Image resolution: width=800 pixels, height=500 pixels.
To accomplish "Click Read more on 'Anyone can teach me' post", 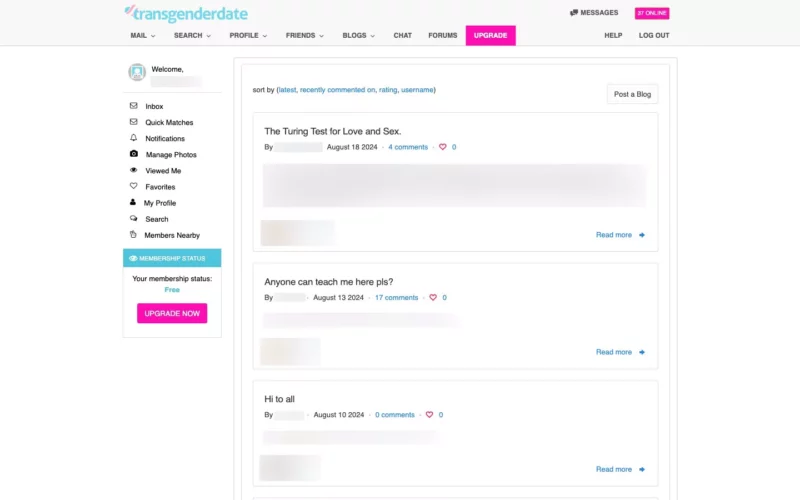I will point(614,353).
